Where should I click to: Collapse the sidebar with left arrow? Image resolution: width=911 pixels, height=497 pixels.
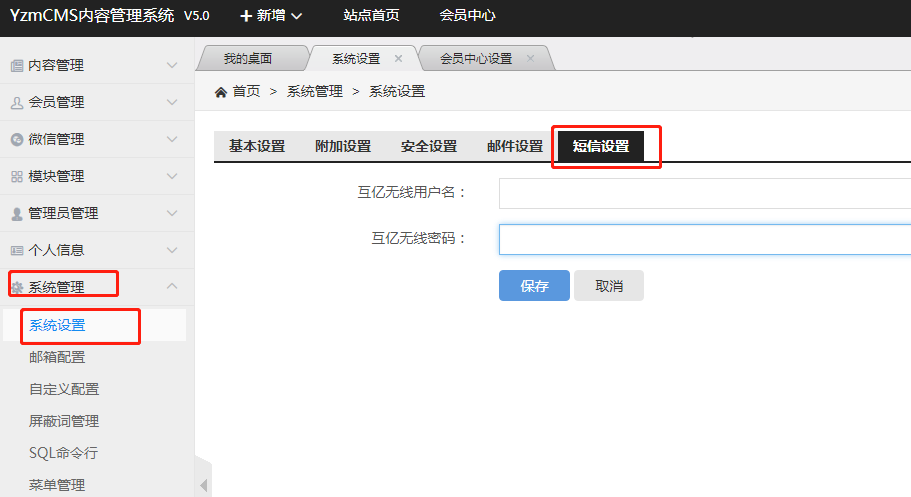point(204,485)
